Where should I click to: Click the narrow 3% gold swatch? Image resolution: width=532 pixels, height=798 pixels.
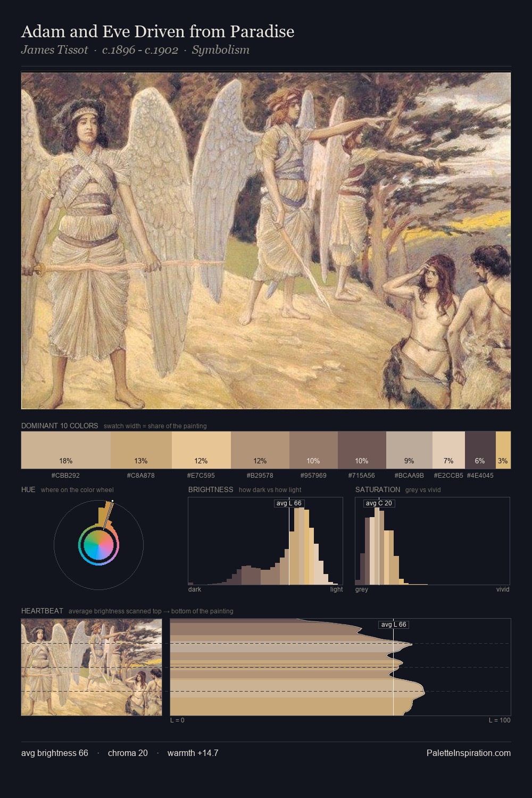(x=503, y=450)
